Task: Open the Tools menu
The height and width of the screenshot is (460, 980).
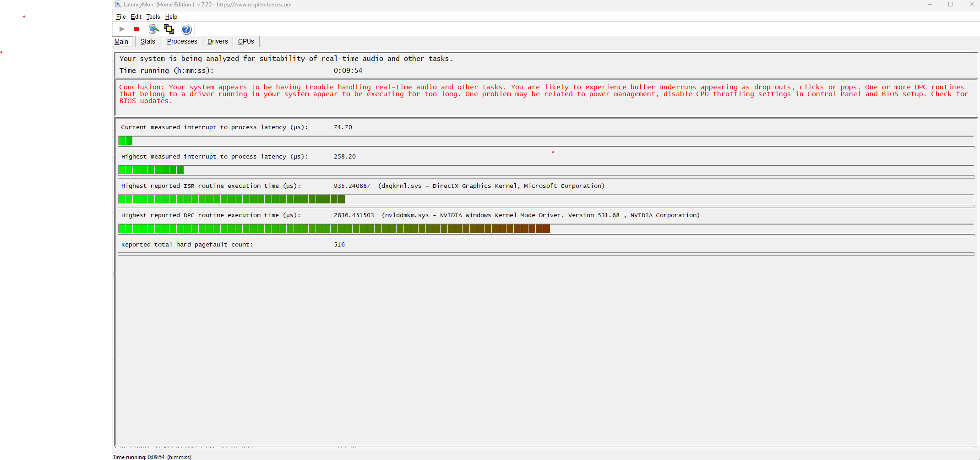Action: pyautogui.click(x=153, y=17)
